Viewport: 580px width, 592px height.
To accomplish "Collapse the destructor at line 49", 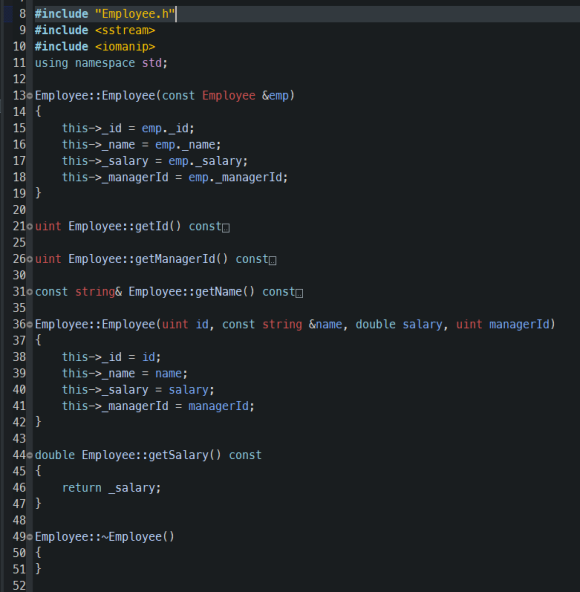I will pos(30,537).
